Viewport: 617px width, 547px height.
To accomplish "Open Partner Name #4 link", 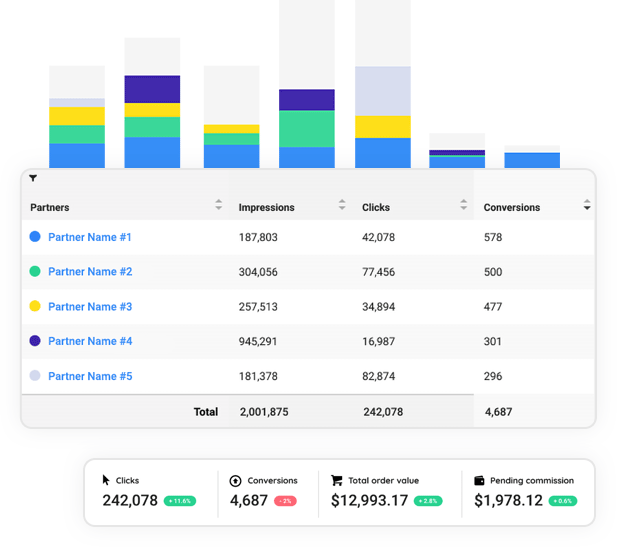I will pos(90,341).
